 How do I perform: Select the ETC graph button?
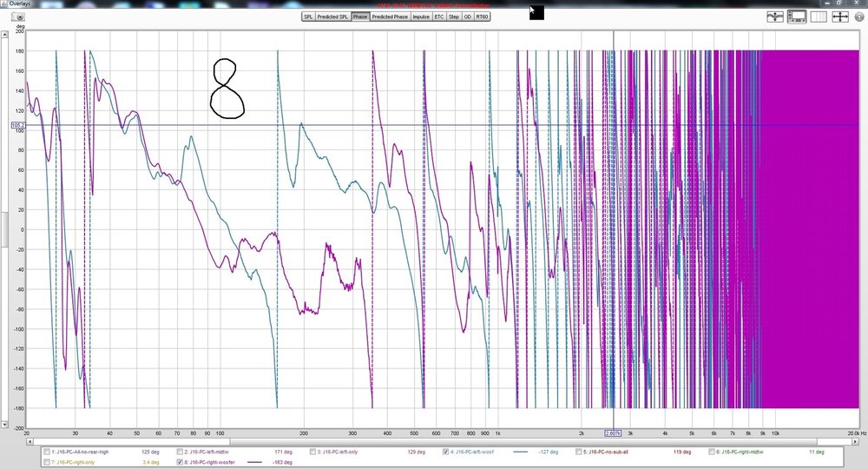coord(439,17)
